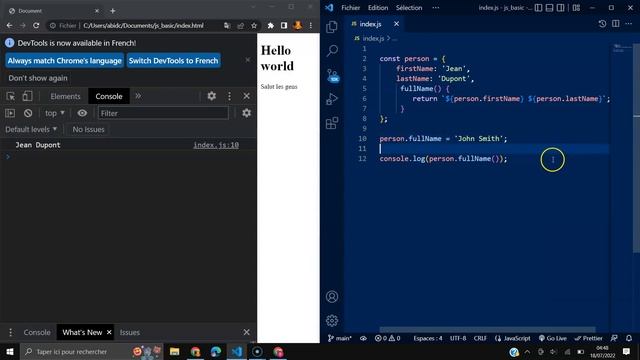Open editor More Actions ellipsis

[x=629, y=24]
